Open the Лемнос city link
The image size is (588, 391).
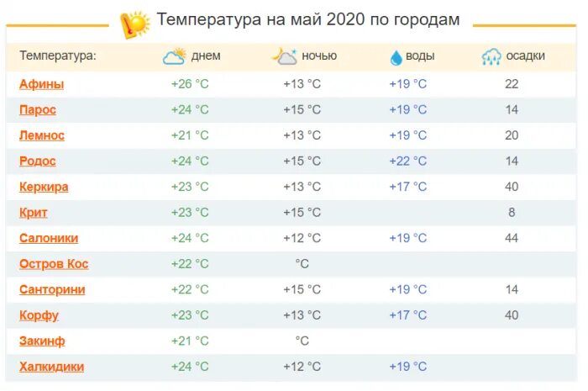(x=42, y=135)
